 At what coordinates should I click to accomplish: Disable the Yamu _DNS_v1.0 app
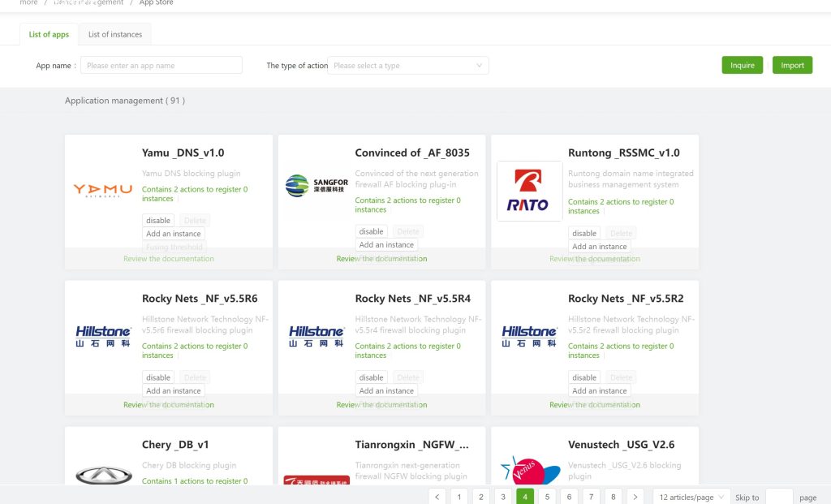(x=158, y=220)
